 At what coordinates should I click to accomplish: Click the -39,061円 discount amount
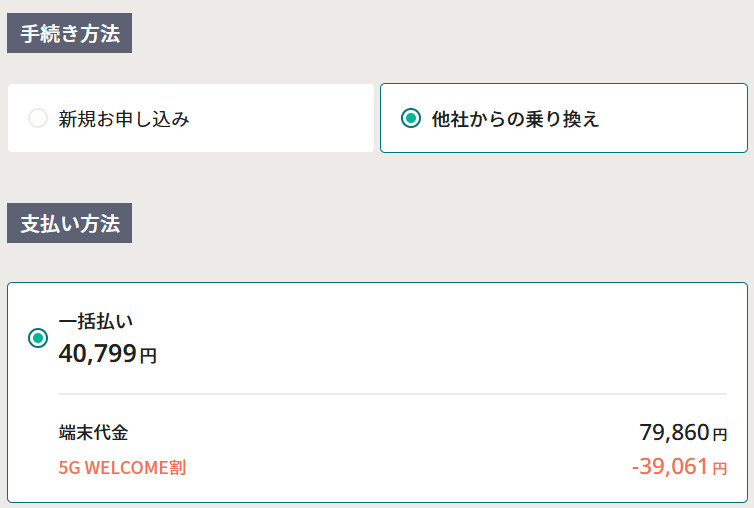tap(679, 467)
